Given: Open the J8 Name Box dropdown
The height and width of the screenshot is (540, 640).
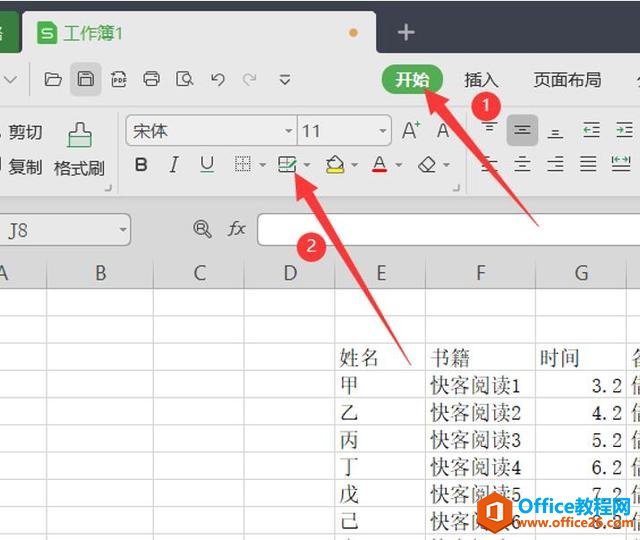Looking at the screenshot, I should [x=123, y=229].
